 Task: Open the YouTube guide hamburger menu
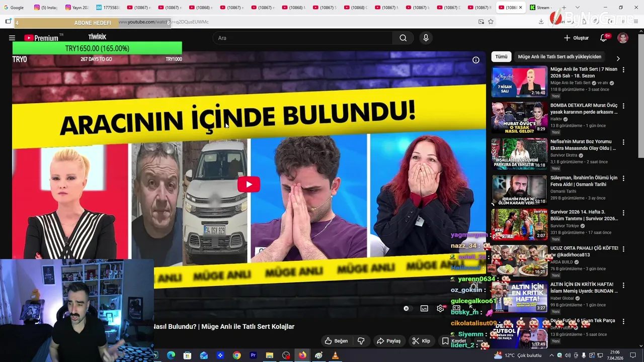tap(12, 38)
